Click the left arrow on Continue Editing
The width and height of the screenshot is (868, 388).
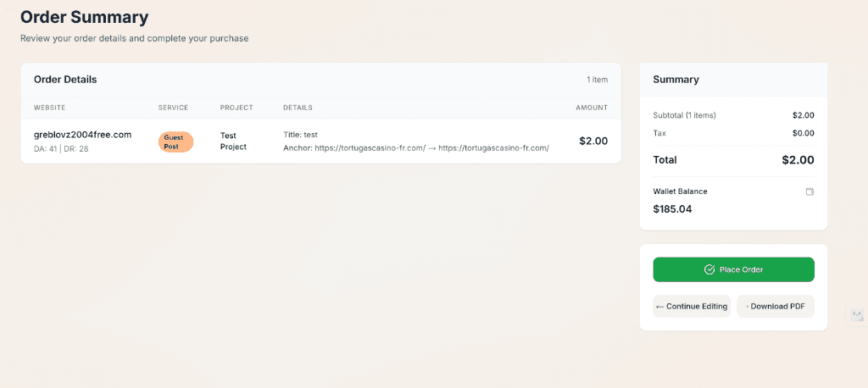point(660,307)
